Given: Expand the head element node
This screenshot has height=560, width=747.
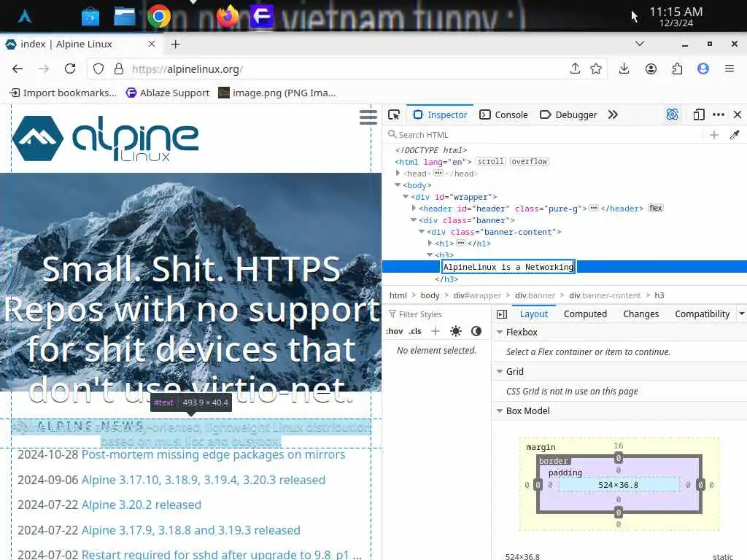Looking at the screenshot, I should 398,174.
